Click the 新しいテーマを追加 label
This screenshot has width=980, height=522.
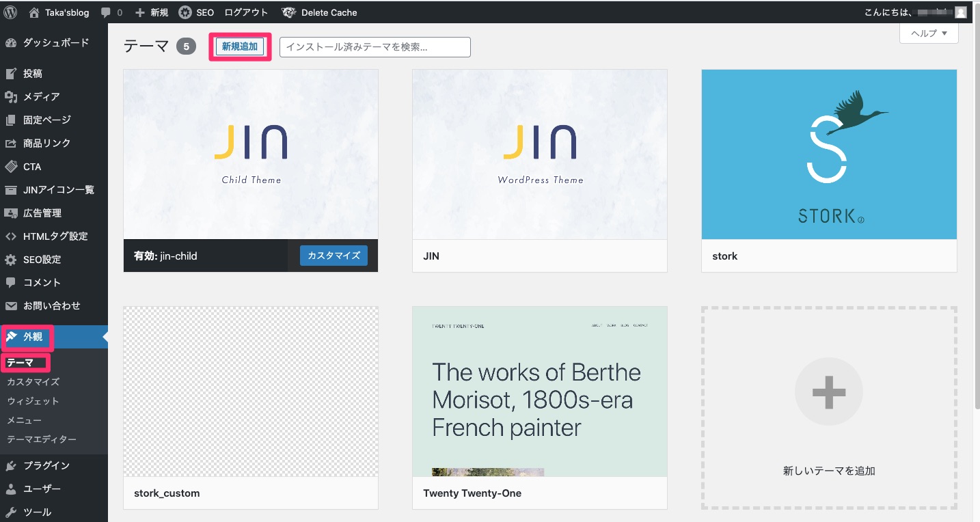click(829, 471)
